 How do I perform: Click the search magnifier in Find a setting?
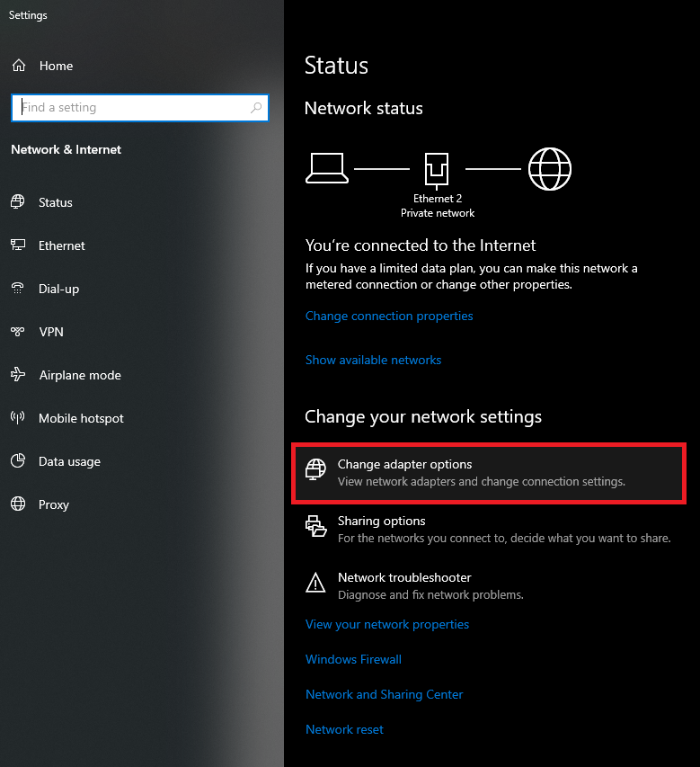(256, 108)
